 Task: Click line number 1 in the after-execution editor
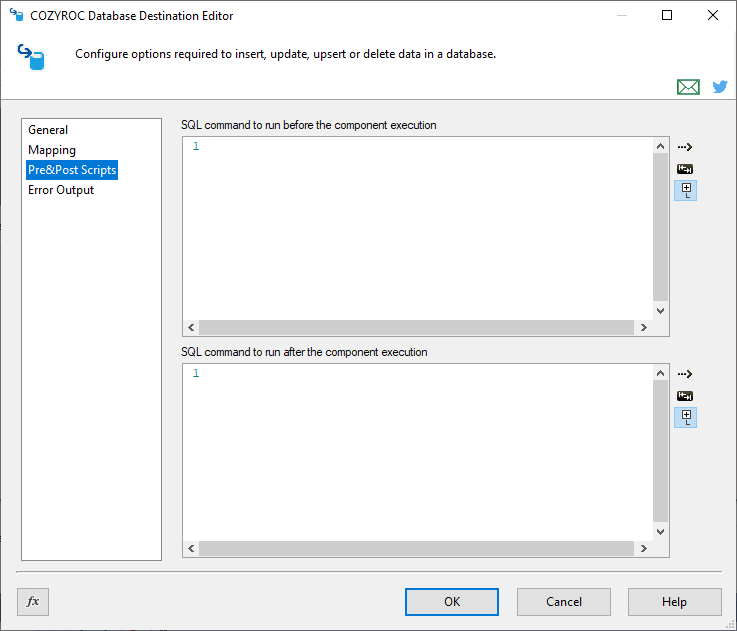point(196,373)
